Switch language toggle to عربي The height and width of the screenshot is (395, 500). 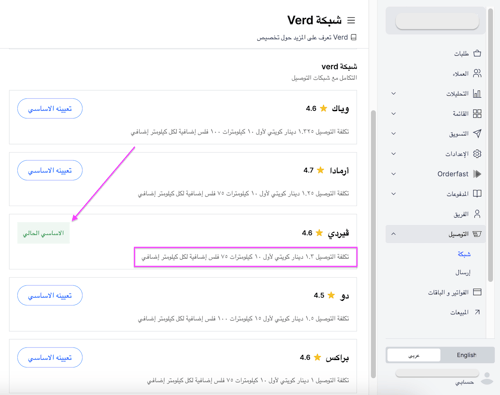[x=414, y=355]
